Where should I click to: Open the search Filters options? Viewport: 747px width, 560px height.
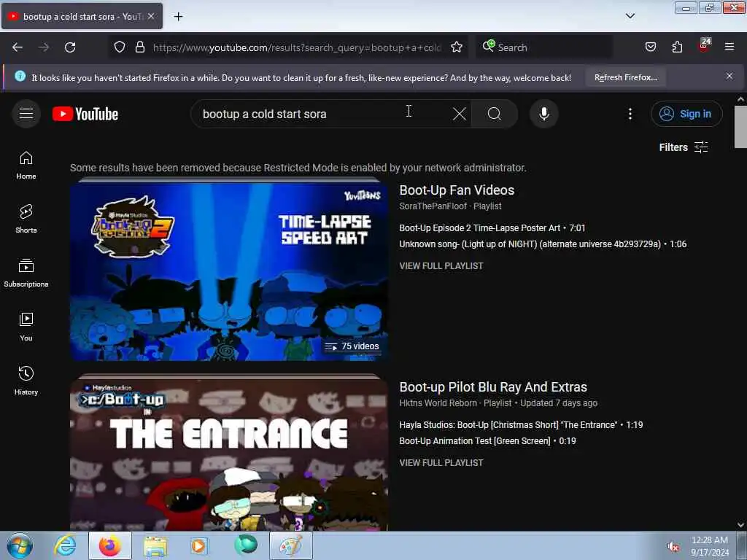click(683, 147)
